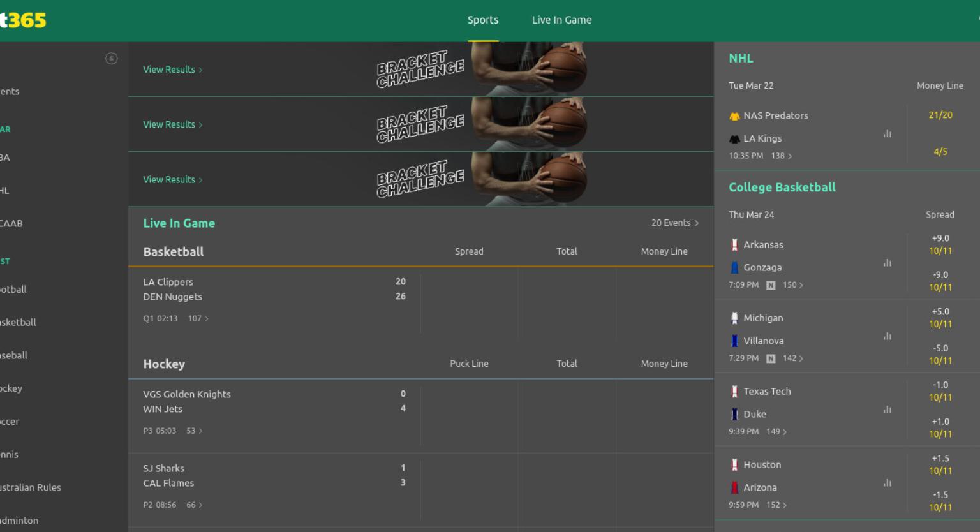Click neutral venue N icon for Michigan game
980x532 pixels.
click(771, 358)
